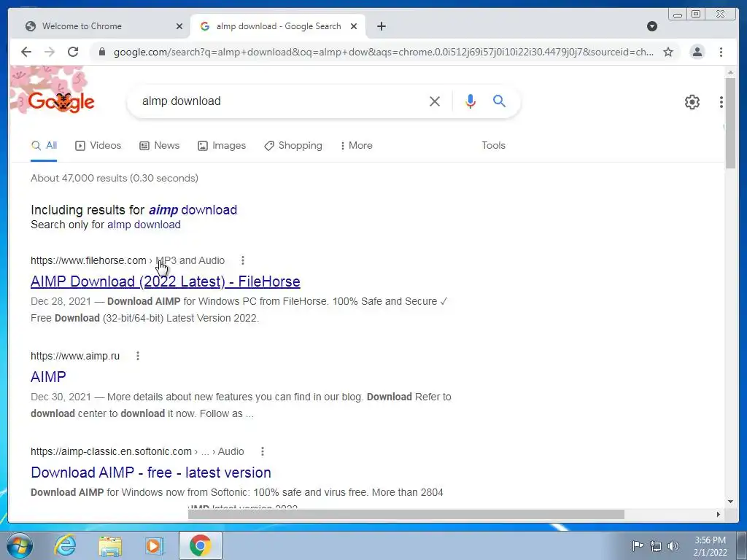Image resolution: width=747 pixels, height=560 pixels.
Task: View site information via lock icon
Action: tap(101, 52)
